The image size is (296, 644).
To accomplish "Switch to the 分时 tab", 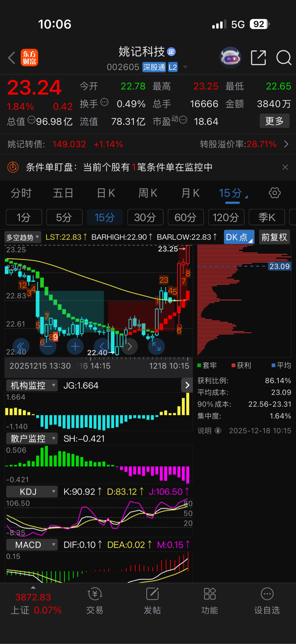I will pos(21,193).
